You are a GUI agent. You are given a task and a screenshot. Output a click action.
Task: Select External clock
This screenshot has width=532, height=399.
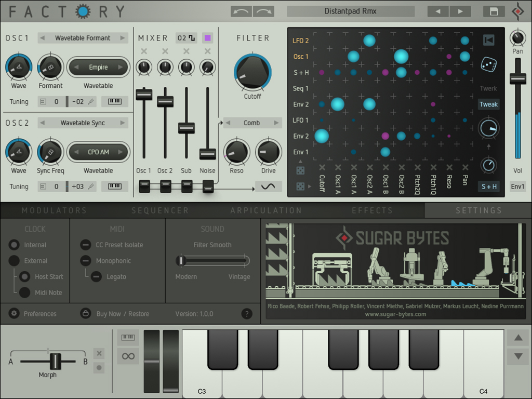[14, 261]
